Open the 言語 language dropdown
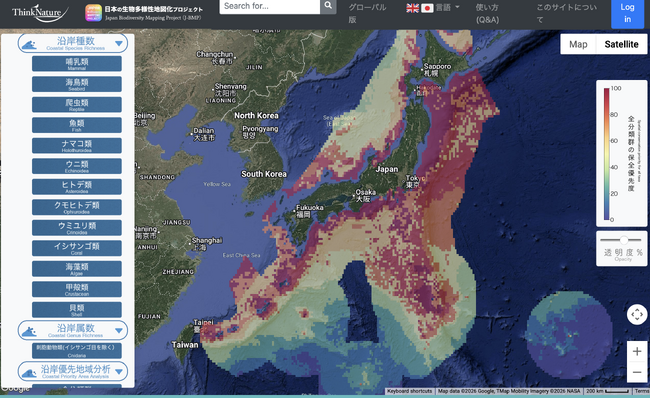The height and width of the screenshot is (399, 650). [448, 8]
